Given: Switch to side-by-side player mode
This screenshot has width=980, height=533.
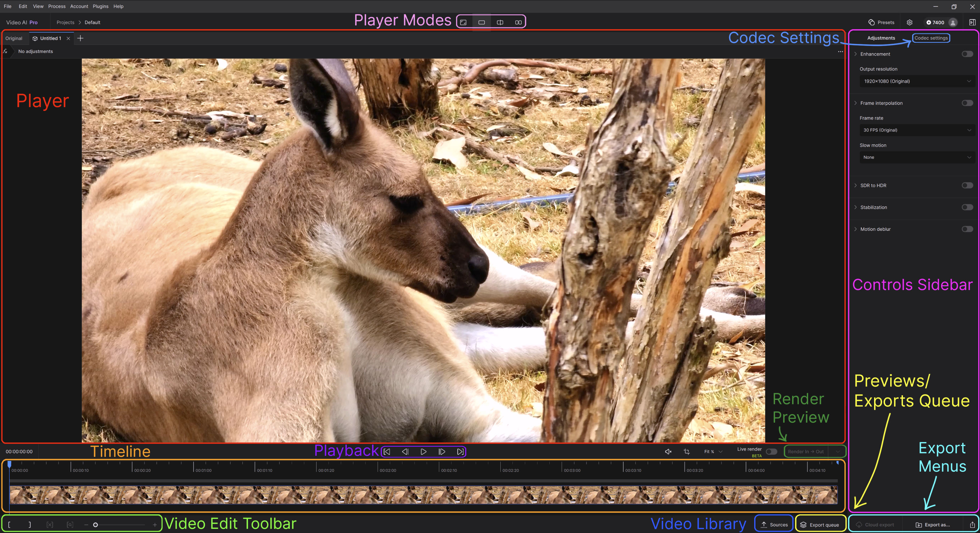Looking at the screenshot, I should click(x=518, y=22).
